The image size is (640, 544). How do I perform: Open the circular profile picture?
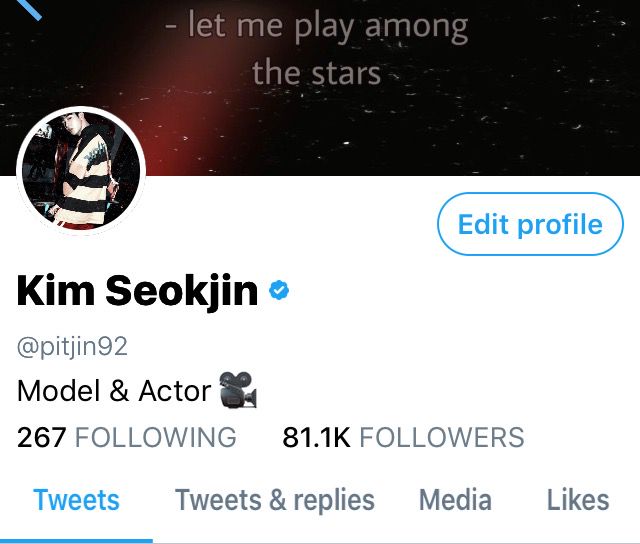pos(81,170)
